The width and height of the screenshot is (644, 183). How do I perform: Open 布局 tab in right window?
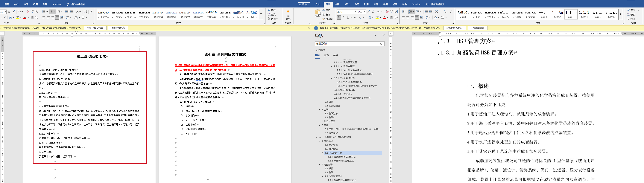pos(357,4)
